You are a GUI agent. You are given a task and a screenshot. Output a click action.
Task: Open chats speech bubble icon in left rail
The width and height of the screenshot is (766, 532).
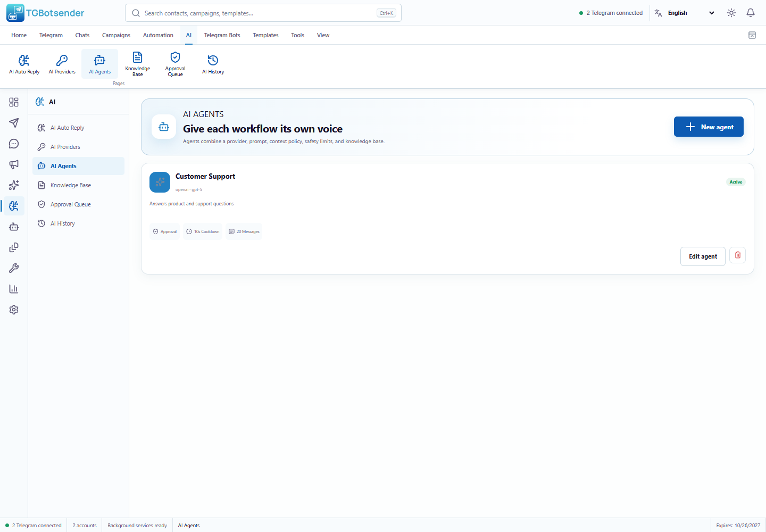(14, 144)
